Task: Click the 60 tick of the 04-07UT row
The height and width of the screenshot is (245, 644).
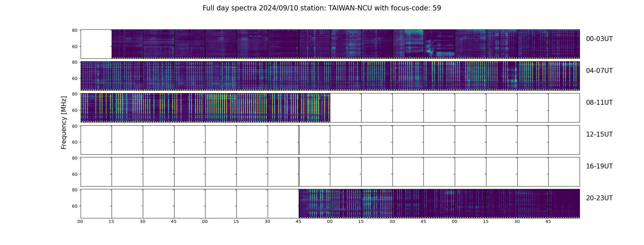Action: pos(75,78)
